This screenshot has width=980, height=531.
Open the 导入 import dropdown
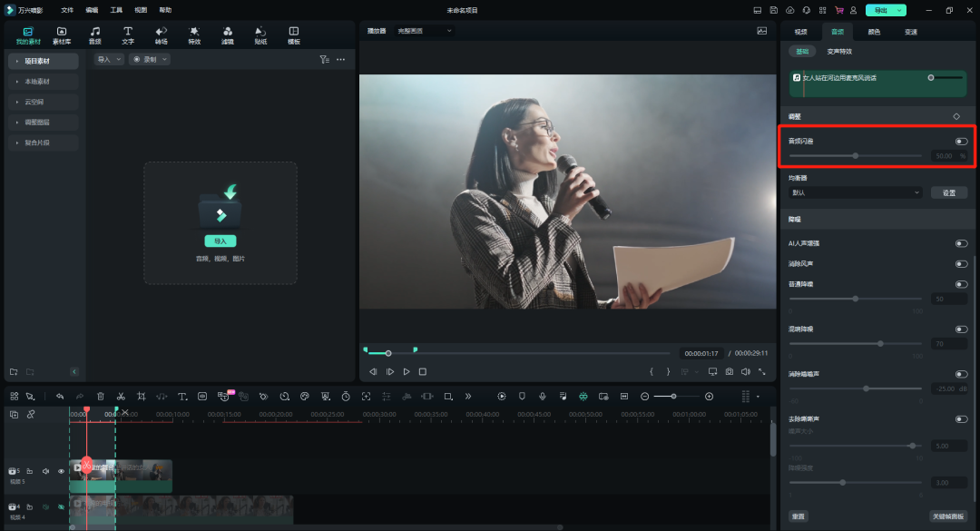coord(109,59)
